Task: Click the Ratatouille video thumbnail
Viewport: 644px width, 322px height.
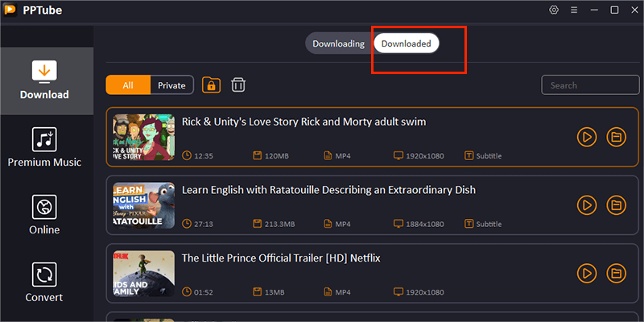Action: [144, 204]
